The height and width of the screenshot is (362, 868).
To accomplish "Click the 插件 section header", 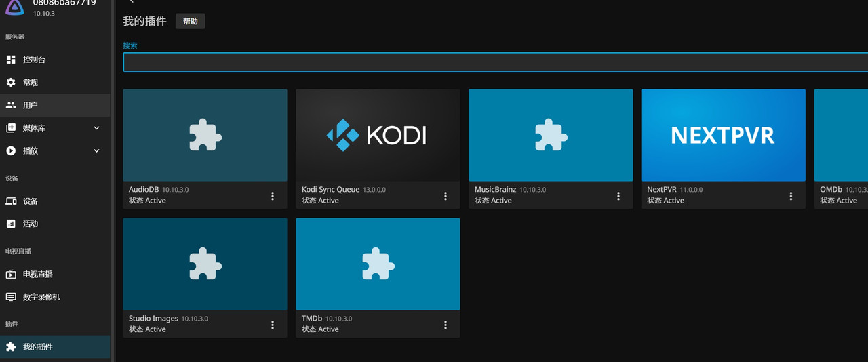I will tap(12, 324).
